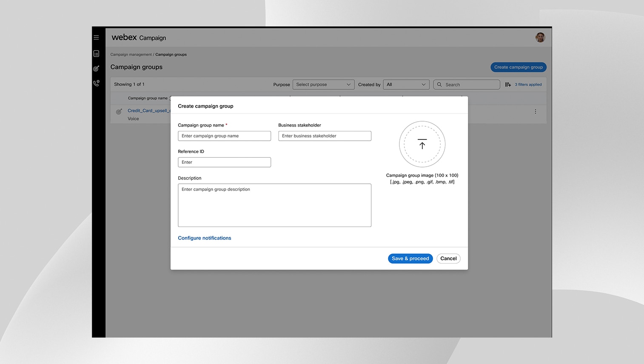Screen dimensions: 644x364
Task: Click the 3 filters applied link
Action: point(528,85)
